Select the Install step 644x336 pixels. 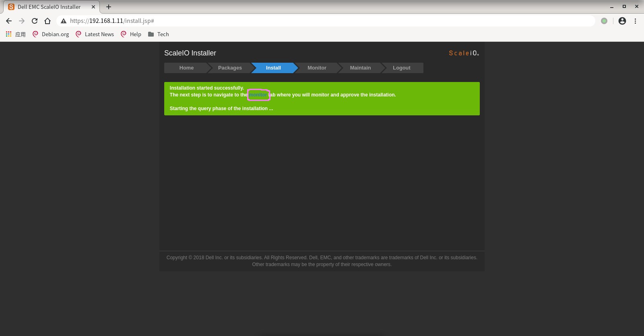tap(273, 68)
